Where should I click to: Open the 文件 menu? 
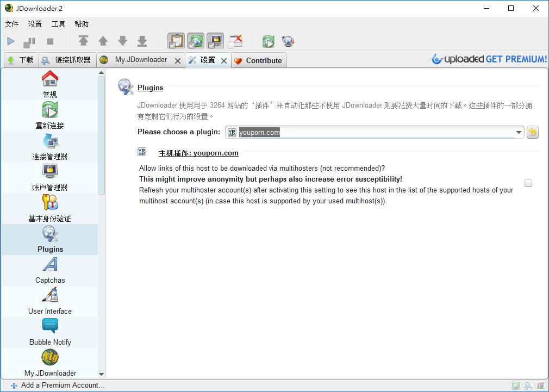[11, 24]
